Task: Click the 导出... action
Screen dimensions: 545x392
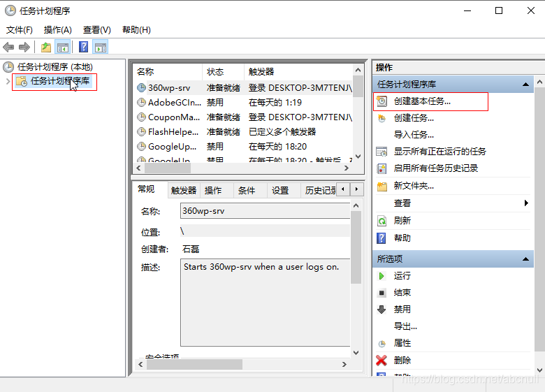Action: (405, 326)
